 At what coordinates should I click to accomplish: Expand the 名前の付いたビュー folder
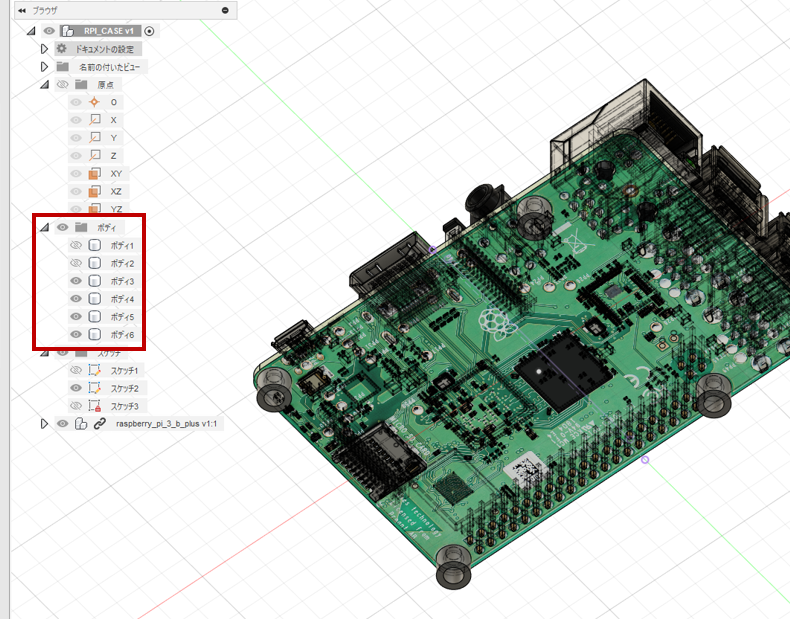[44, 66]
